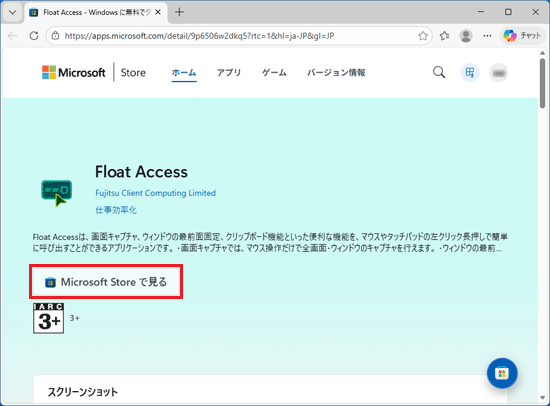Click the Float Access app icon
Image resolution: width=550 pixels, height=406 pixels.
pos(56,193)
